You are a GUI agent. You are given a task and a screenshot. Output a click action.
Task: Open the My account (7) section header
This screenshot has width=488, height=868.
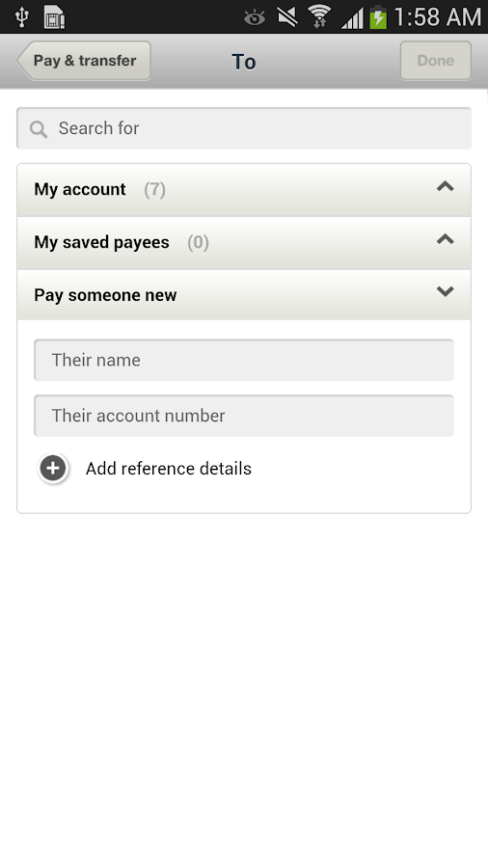(x=244, y=190)
